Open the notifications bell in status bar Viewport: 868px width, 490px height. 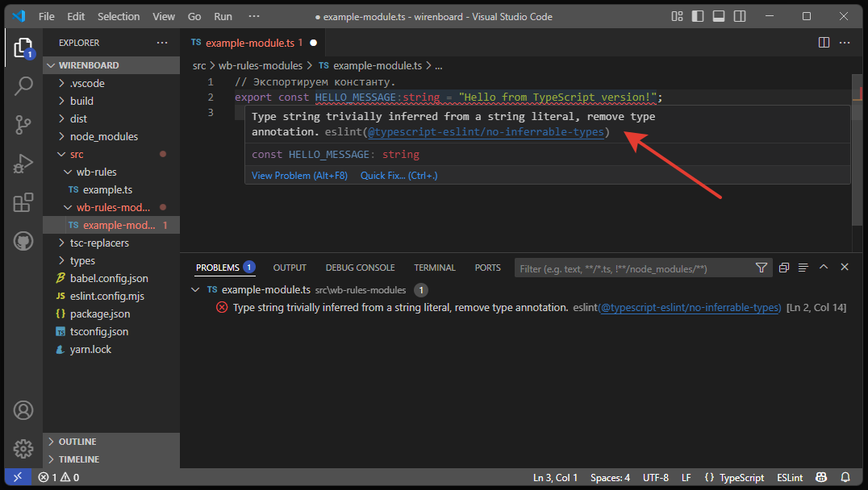(845, 477)
